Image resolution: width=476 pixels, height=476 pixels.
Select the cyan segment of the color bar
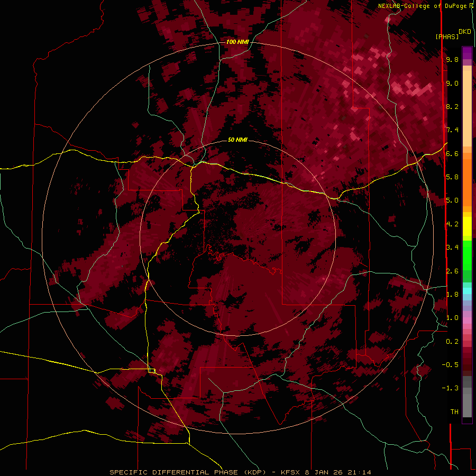[467, 291]
